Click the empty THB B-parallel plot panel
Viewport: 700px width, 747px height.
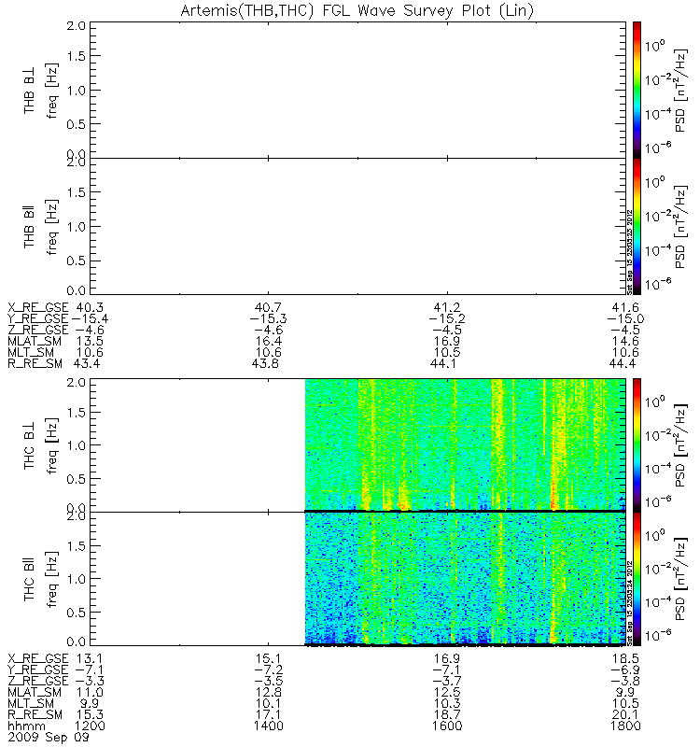click(x=358, y=226)
